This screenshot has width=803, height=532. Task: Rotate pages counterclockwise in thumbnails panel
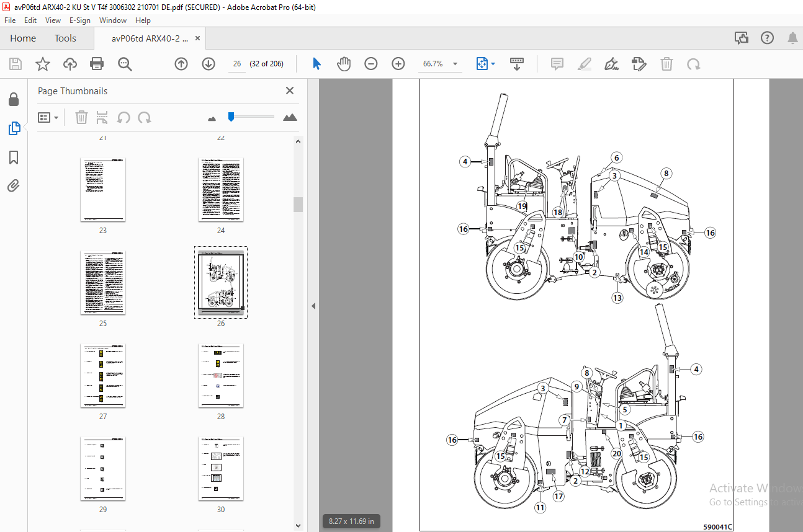pos(123,117)
